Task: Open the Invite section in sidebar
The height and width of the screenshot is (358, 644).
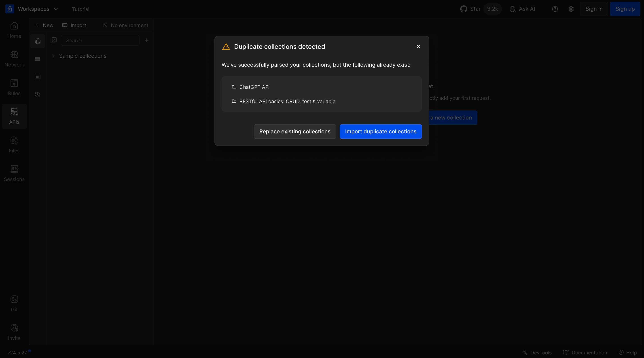Action: [14, 332]
